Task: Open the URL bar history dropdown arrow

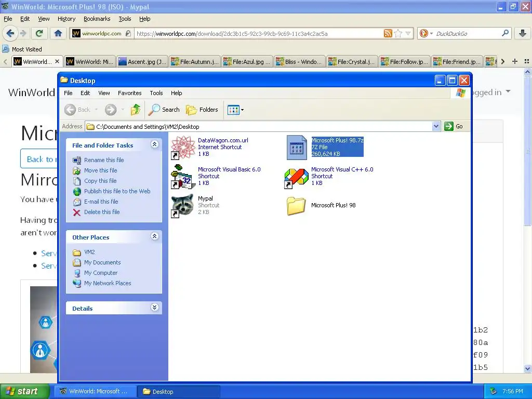Action: pyautogui.click(x=408, y=33)
